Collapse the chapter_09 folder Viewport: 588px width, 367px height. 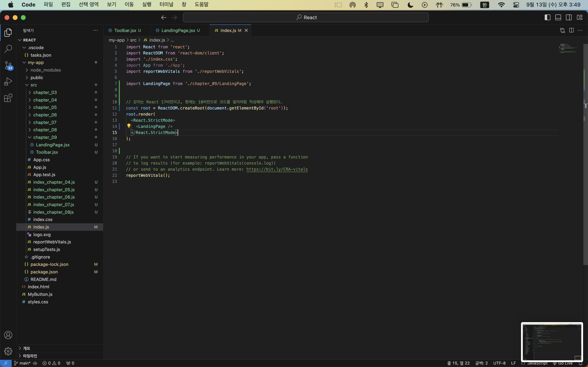coord(45,137)
